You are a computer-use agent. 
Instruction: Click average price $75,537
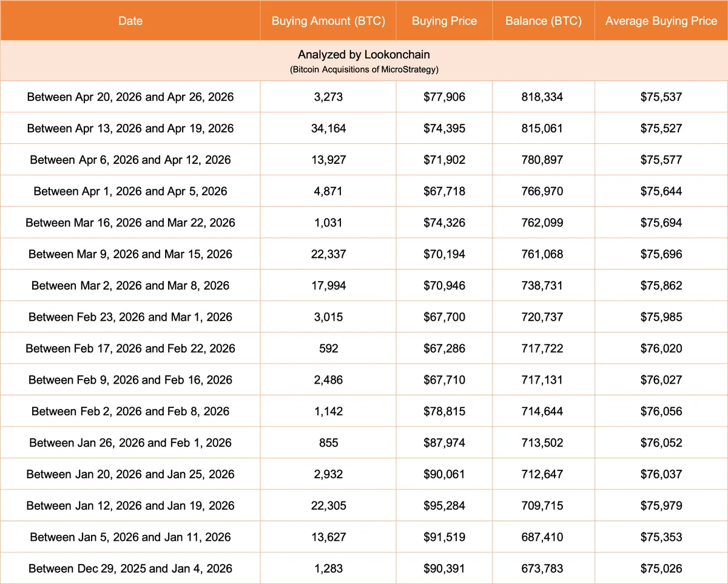tap(661, 97)
